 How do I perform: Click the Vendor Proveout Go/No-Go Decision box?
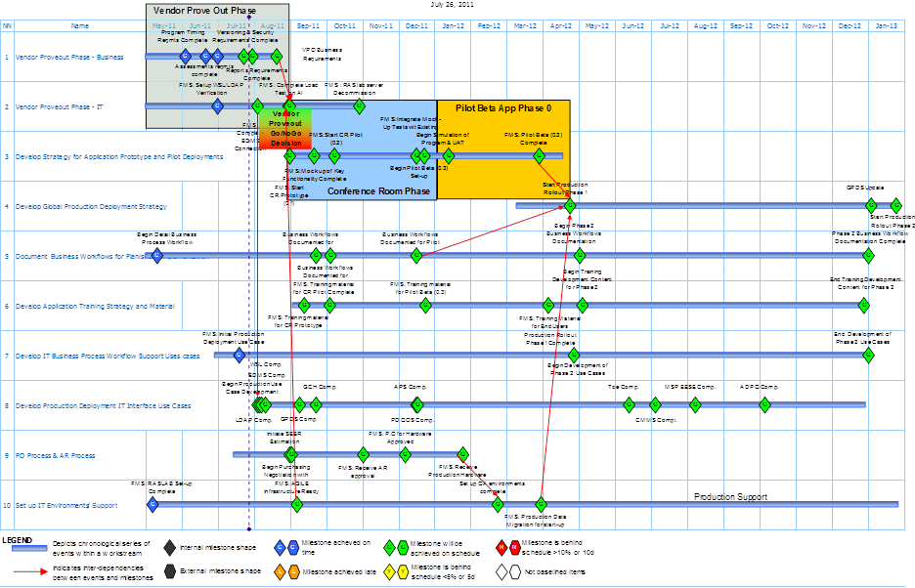click(x=285, y=130)
